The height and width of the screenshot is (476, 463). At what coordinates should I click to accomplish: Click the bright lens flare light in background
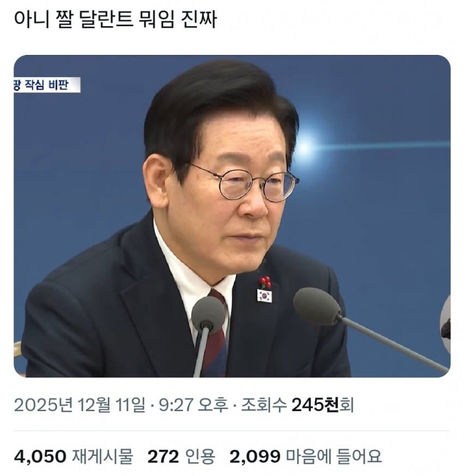click(x=306, y=148)
